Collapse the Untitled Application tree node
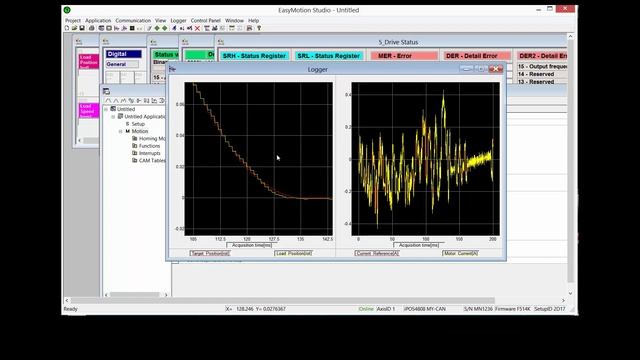Image resolution: width=640 pixels, height=360 pixels. click(113, 117)
